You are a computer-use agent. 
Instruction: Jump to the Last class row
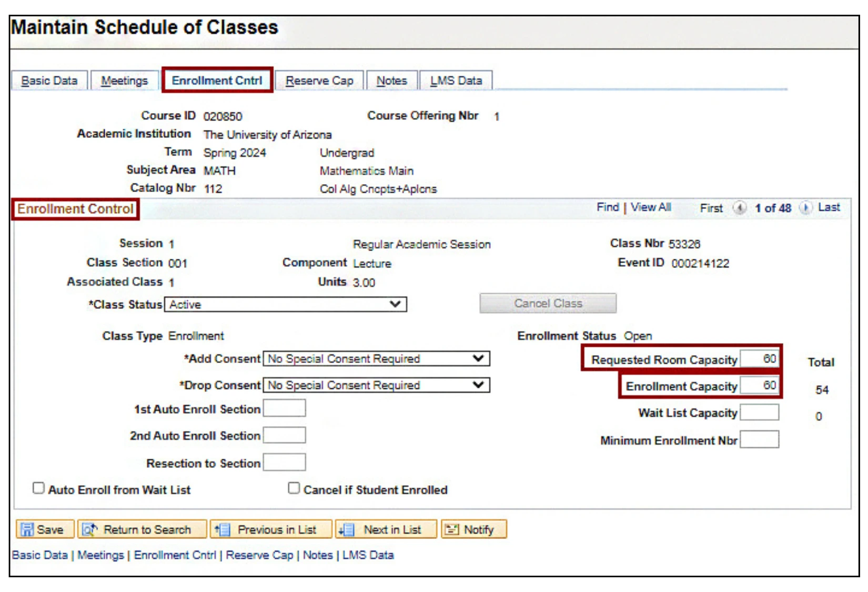coord(829,207)
